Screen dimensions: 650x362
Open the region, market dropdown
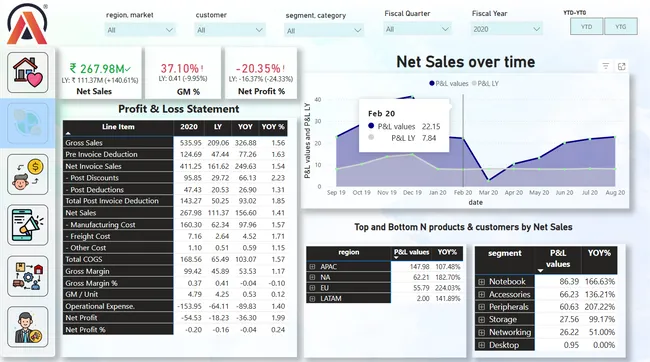click(x=140, y=30)
